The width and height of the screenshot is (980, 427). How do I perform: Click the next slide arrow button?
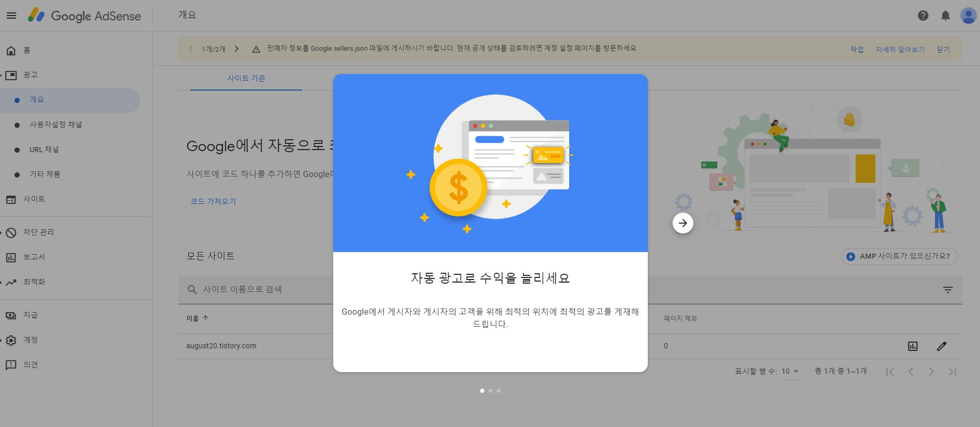click(x=683, y=223)
